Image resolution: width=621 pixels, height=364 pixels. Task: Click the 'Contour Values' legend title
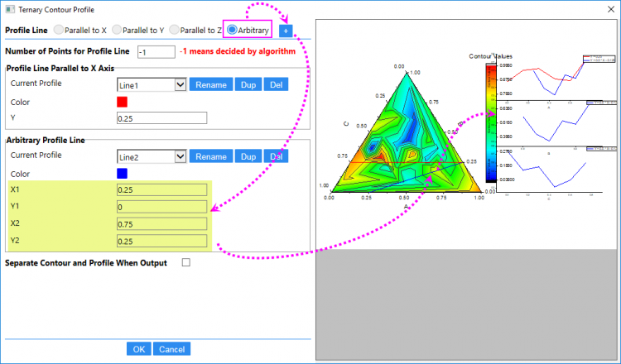(491, 56)
